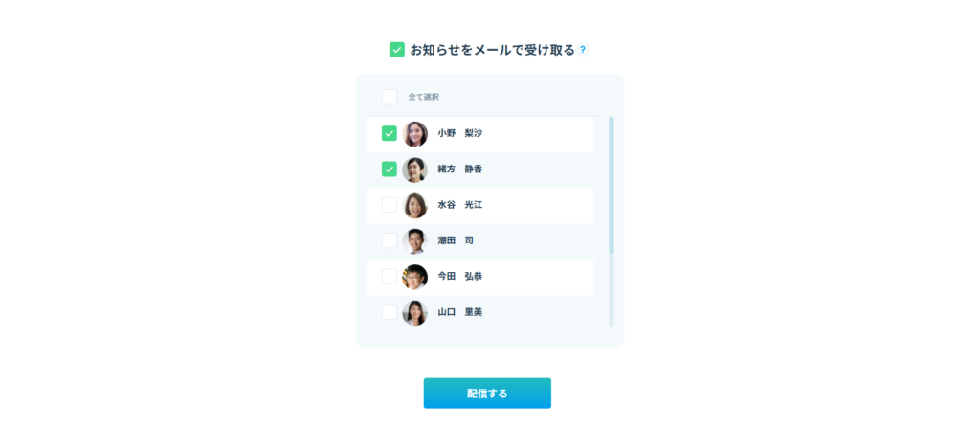980x430 pixels.
Task: Click 小野 梨沙's profile avatar
Action: (415, 134)
